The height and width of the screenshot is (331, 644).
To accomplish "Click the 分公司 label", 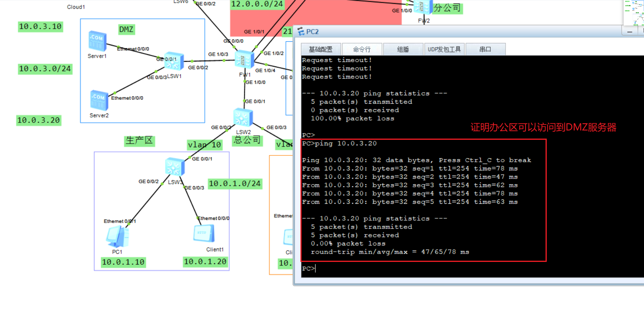I will [x=448, y=8].
